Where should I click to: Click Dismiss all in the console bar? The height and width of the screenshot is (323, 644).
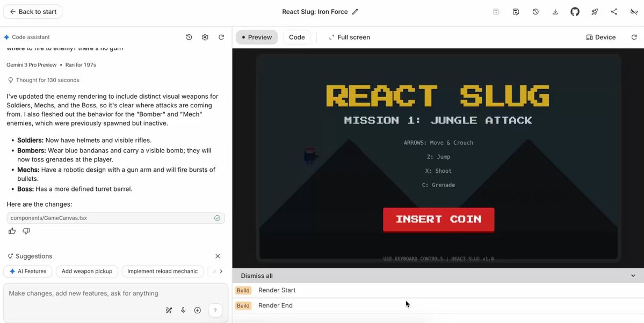pos(257,276)
